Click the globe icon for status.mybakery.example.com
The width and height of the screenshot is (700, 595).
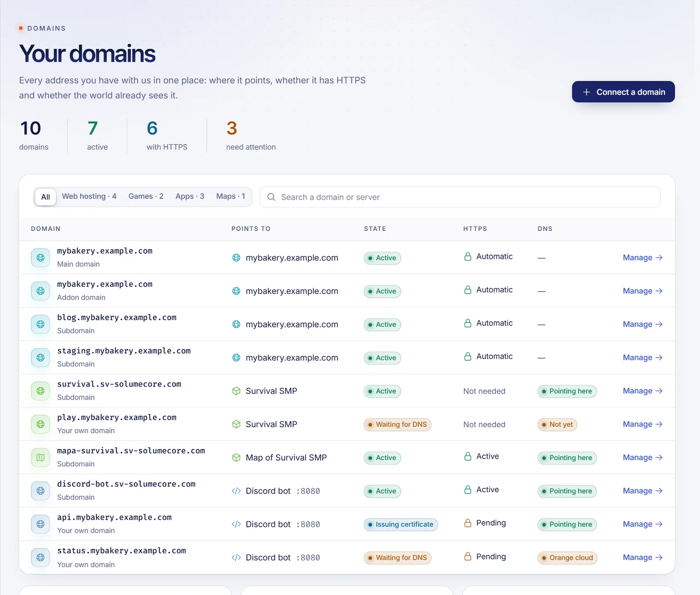[40, 557]
